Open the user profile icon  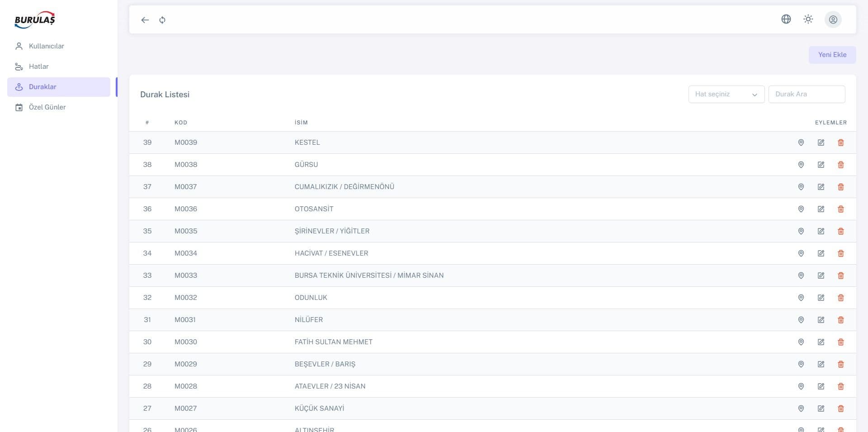pos(833,19)
